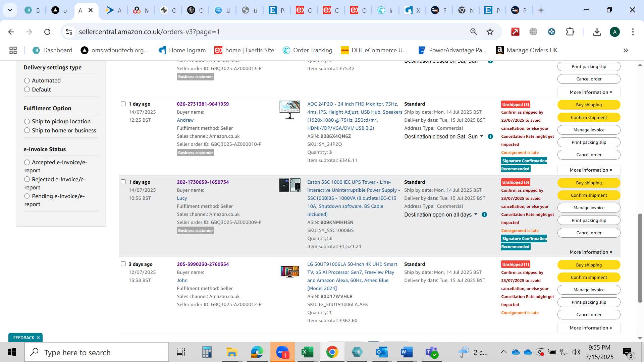Select Ship to home or business option

point(27,130)
